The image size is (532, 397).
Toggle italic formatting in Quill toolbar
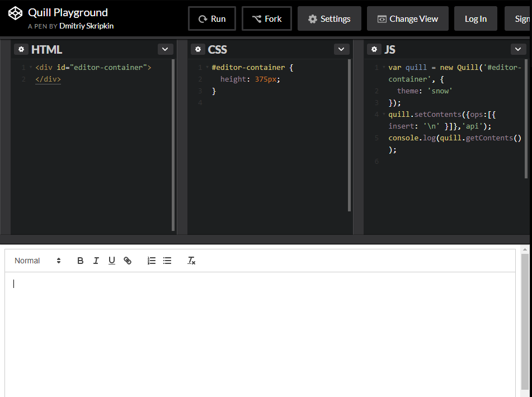click(96, 261)
